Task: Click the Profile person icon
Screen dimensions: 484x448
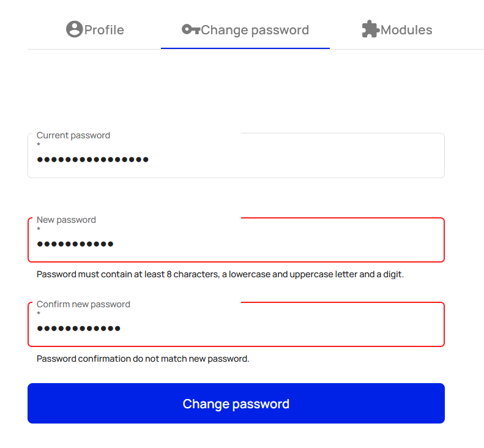Action: (x=75, y=29)
